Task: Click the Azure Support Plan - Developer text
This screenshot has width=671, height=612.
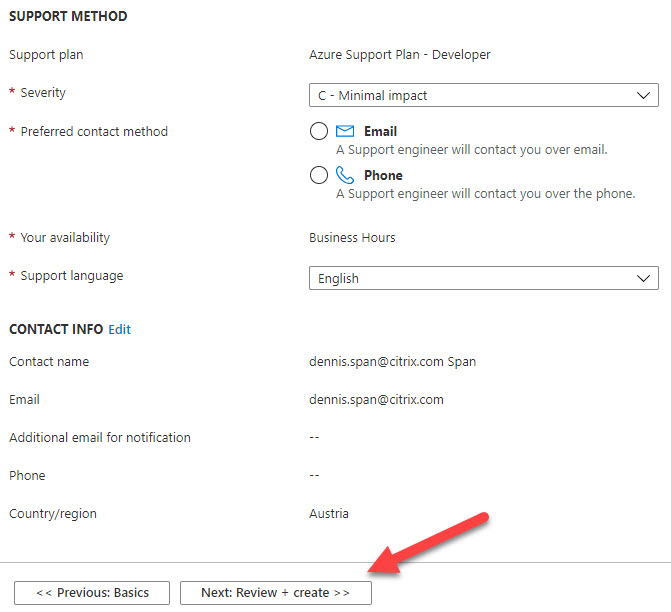Action: click(x=400, y=55)
